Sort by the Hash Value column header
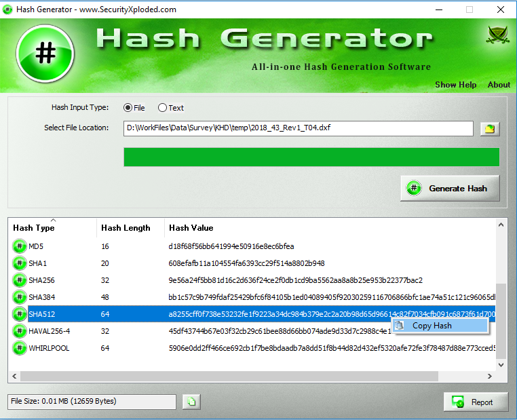Screen dimensions: 517x420 point(330,228)
